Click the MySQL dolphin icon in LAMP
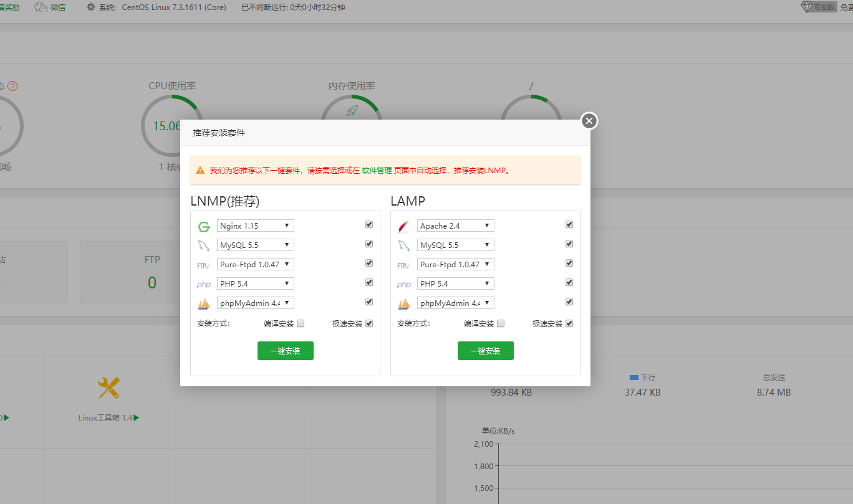 coord(404,245)
